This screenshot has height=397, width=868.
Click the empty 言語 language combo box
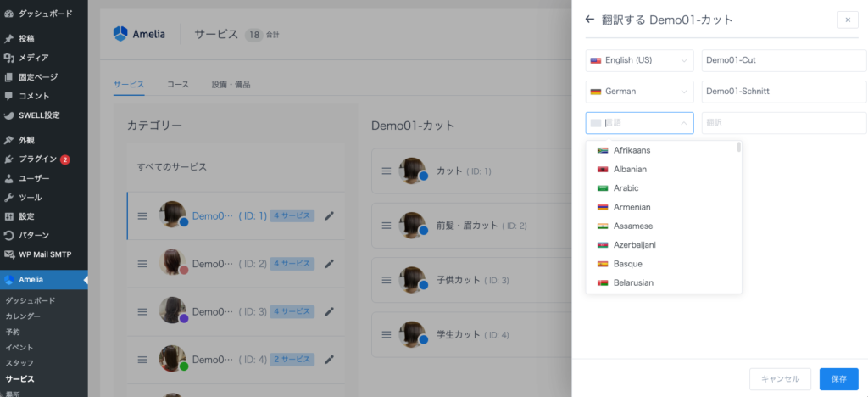click(640, 123)
